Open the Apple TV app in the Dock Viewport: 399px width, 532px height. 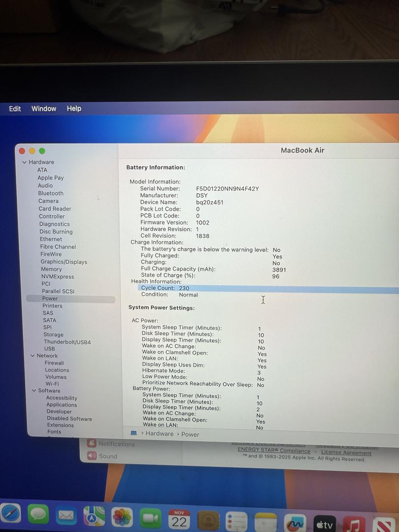point(325,524)
